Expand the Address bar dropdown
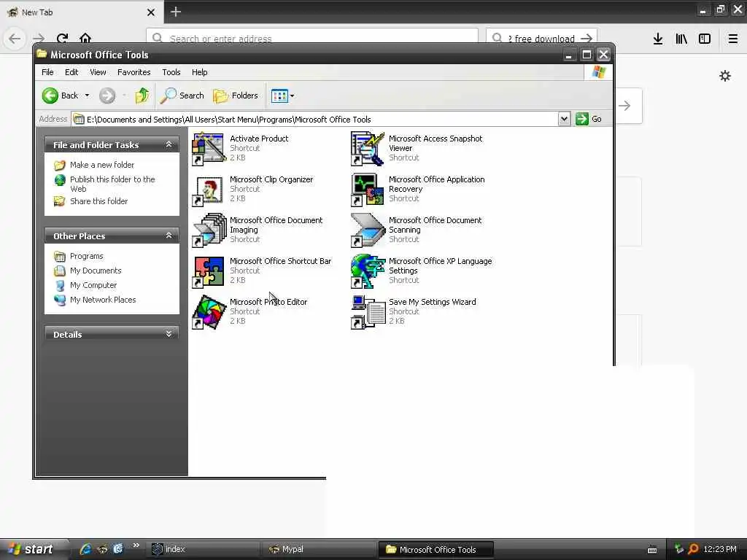The image size is (747, 560). [x=564, y=119]
